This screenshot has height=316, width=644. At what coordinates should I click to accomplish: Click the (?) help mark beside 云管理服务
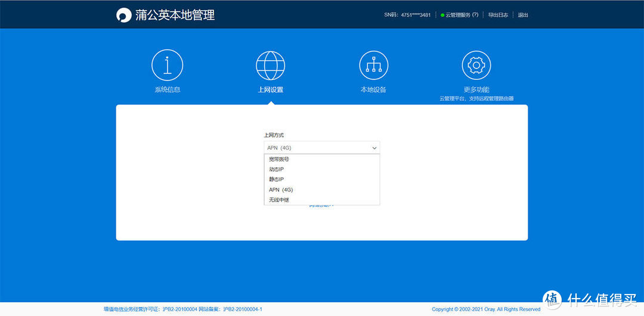[475, 15]
